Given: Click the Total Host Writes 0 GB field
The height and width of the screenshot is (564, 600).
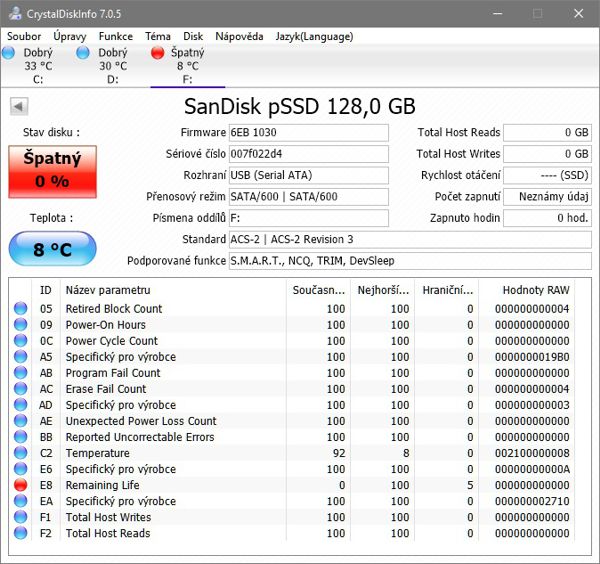Looking at the screenshot, I should [547, 154].
